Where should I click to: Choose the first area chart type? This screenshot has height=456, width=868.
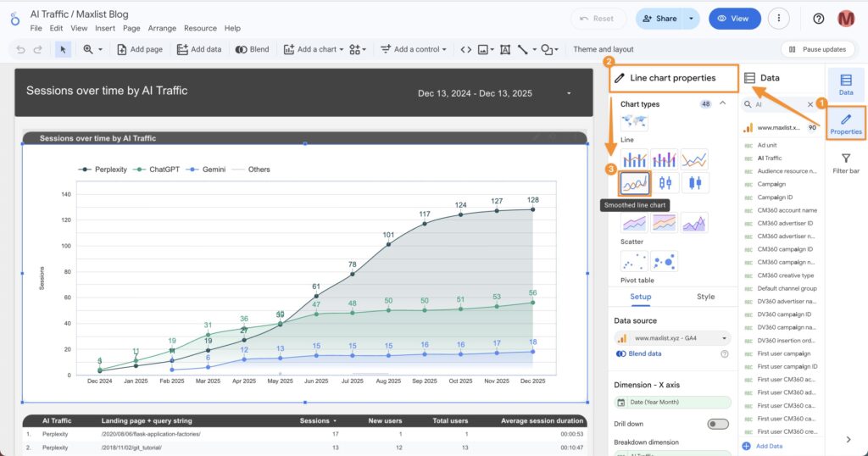pos(634,223)
